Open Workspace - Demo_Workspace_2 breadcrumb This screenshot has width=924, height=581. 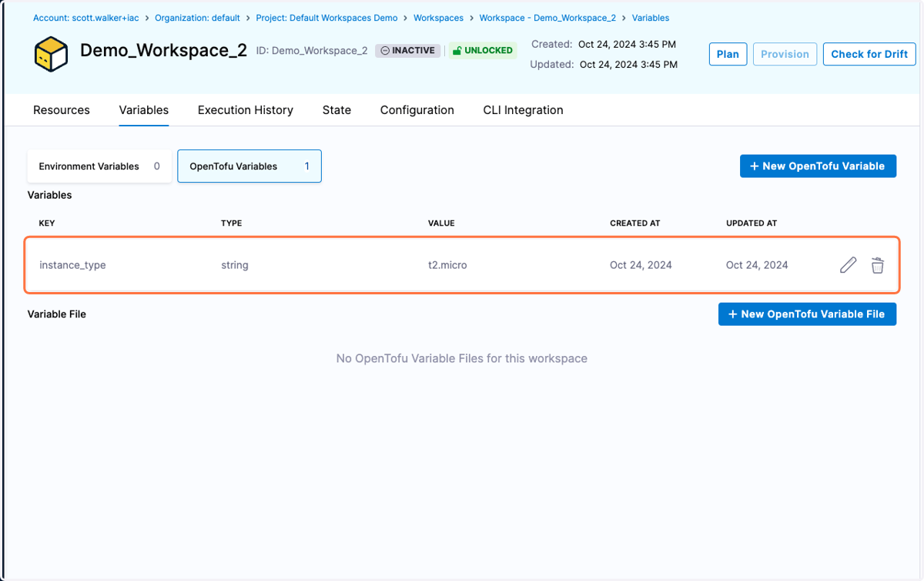coord(547,18)
